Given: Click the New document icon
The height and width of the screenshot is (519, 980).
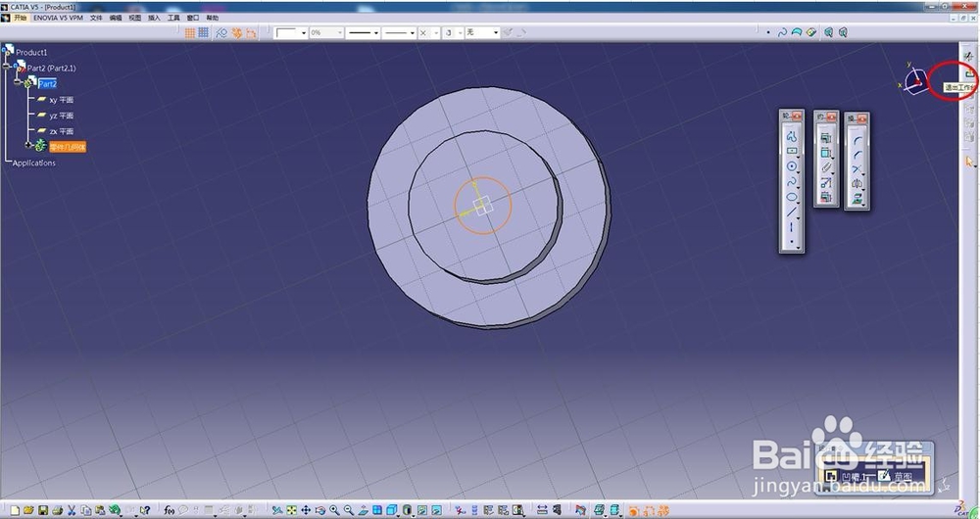Looking at the screenshot, I should pyautogui.click(x=15, y=510).
